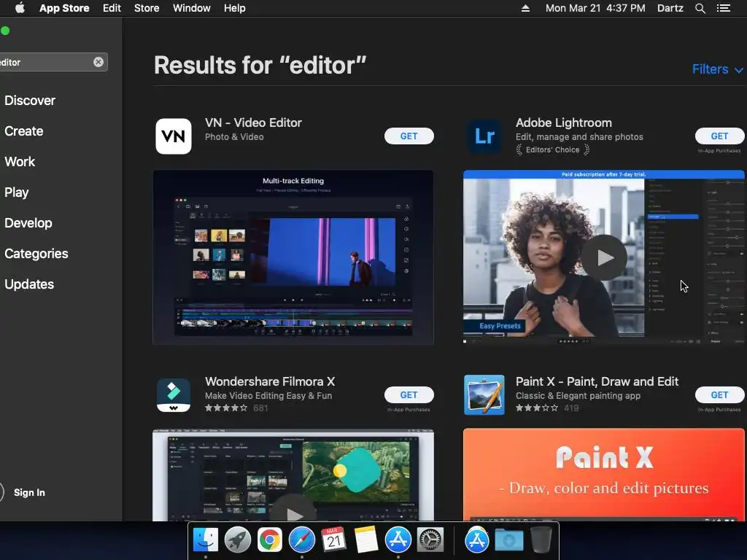The height and width of the screenshot is (560, 747).
Task: Click Paint X star rating 419
Action: pos(547,408)
